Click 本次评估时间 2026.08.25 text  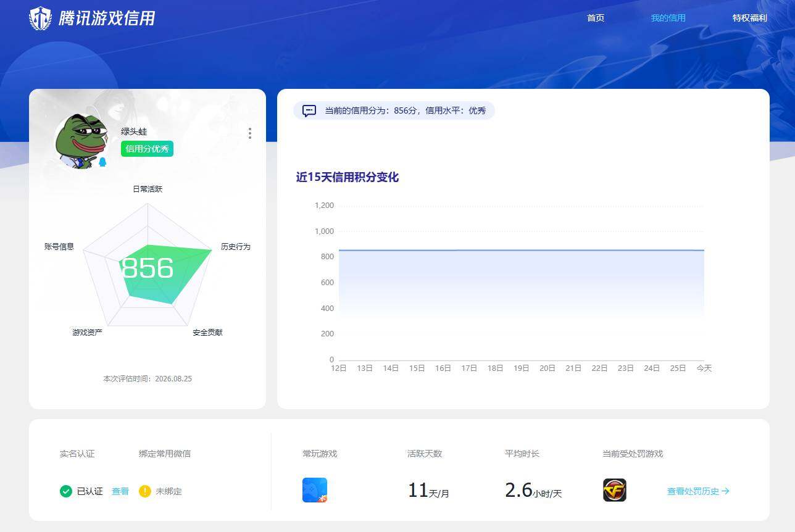click(148, 378)
